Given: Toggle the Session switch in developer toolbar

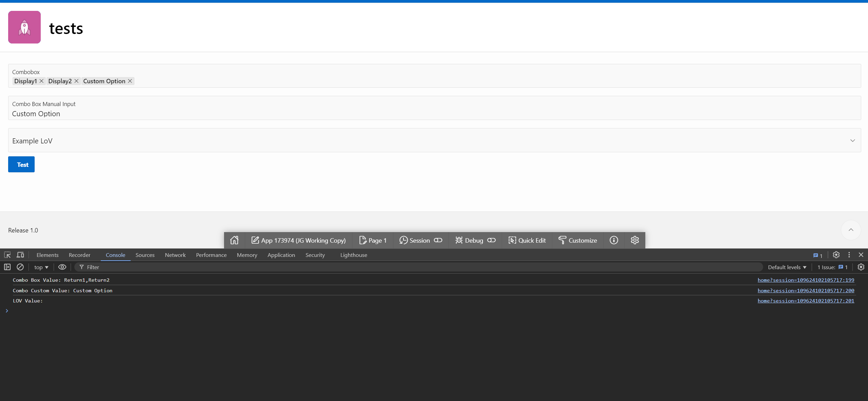Looking at the screenshot, I should pos(438,240).
